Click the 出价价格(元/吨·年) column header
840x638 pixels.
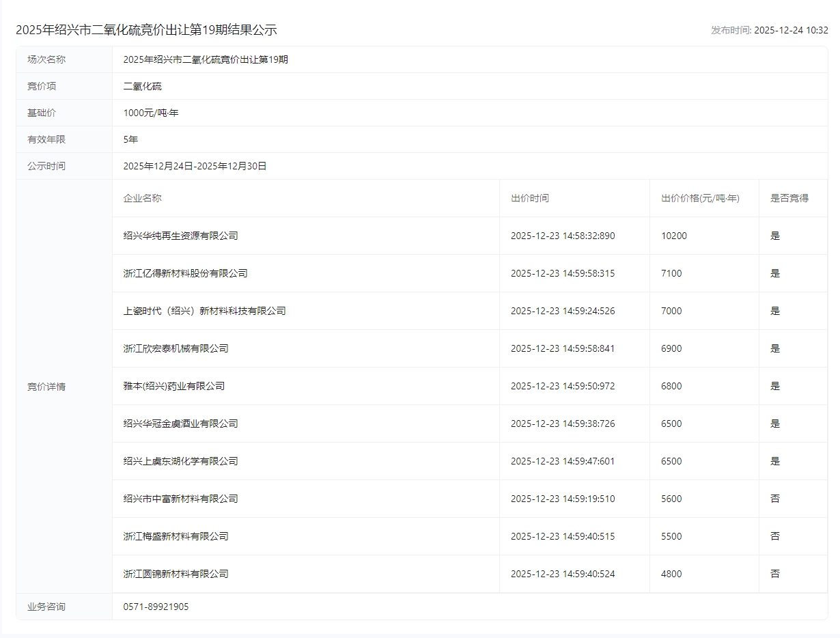[700, 198]
